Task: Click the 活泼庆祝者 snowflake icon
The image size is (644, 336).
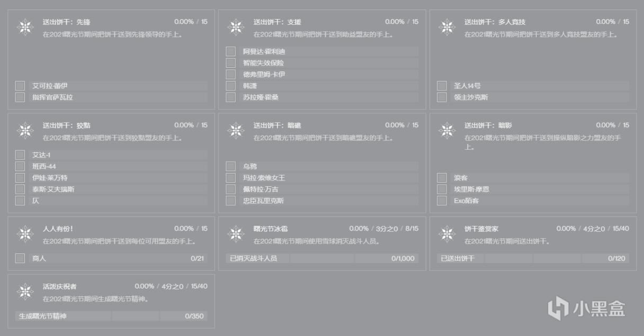Action: 25,292
